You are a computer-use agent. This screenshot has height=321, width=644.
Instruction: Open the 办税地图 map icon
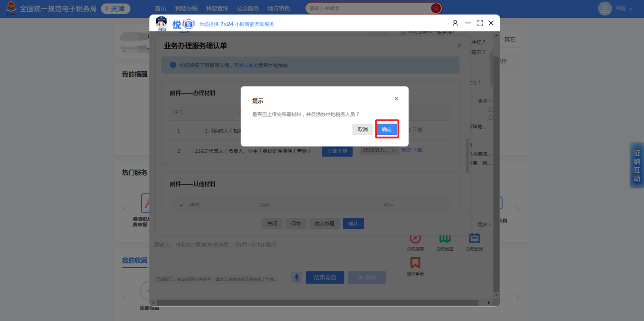click(x=445, y=239)
